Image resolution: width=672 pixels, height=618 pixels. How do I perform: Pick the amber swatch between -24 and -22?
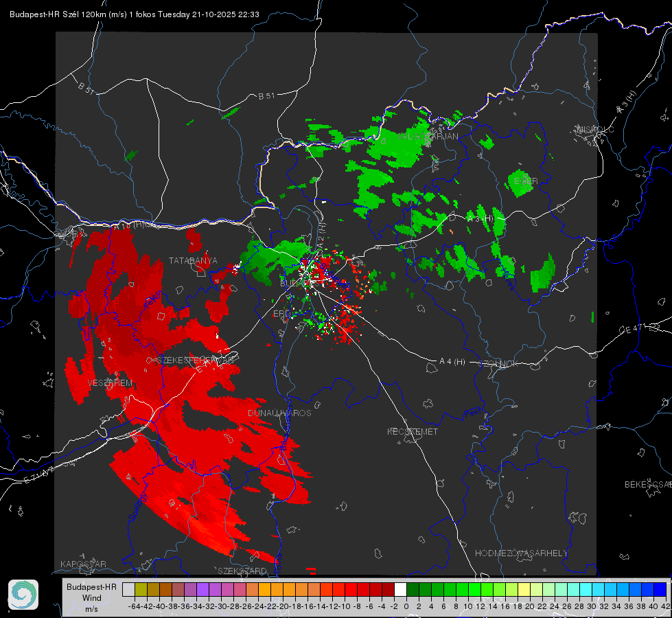click(264, 589)
